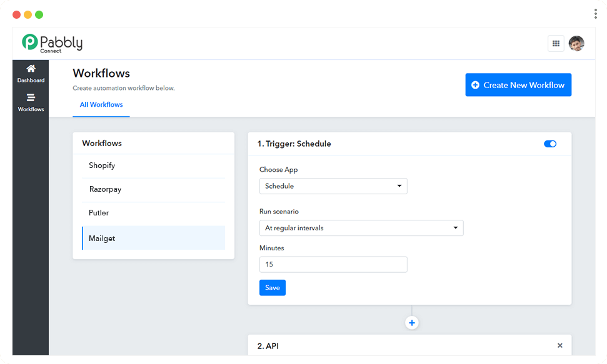Switch to the All Workflows tab
This screenshot has height=364, width=607.
tap(101, 105)
